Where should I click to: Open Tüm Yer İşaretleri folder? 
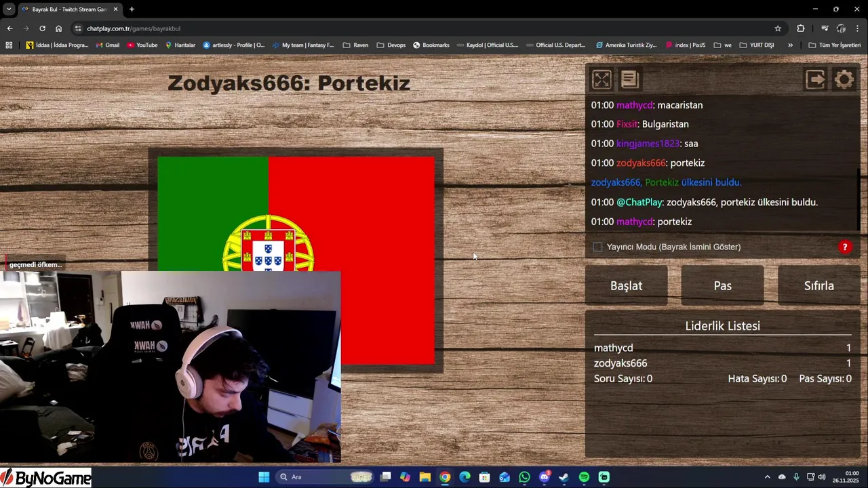pyautogui.click(x=835, y=45)
